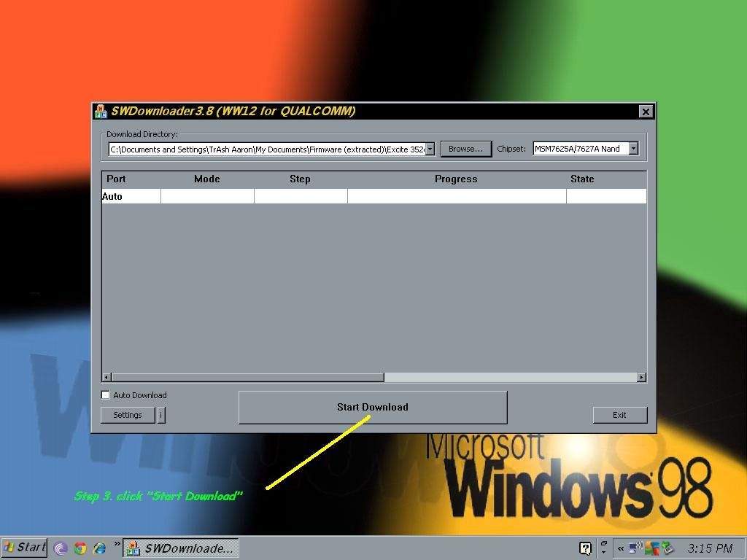This screenshot has width=747, height=560.
Task: Click the wireless network tray icon
Action: (x=636, y=548)
